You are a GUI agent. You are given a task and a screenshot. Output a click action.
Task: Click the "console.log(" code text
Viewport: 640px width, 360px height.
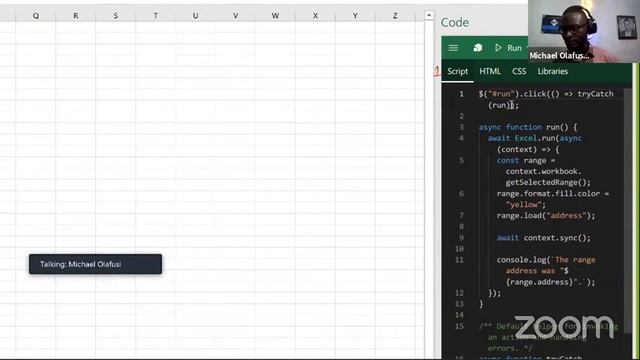point(523,260)
